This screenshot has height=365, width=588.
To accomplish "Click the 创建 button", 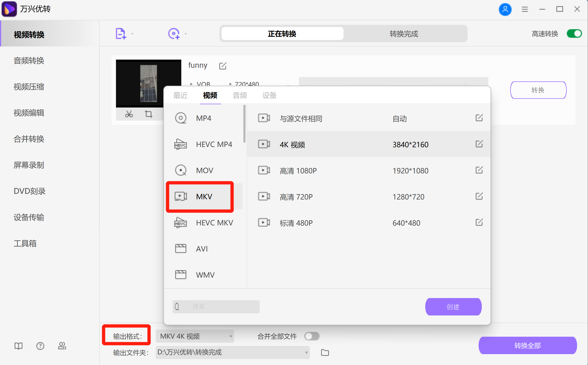I will tap(453, 306).
